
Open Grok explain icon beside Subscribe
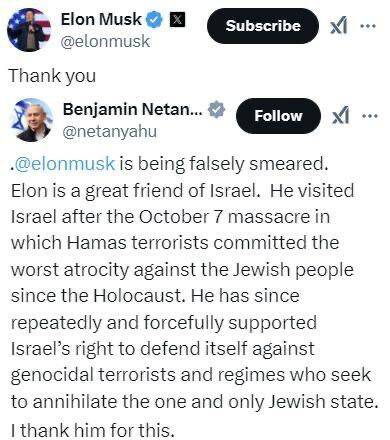coord(339,26)
